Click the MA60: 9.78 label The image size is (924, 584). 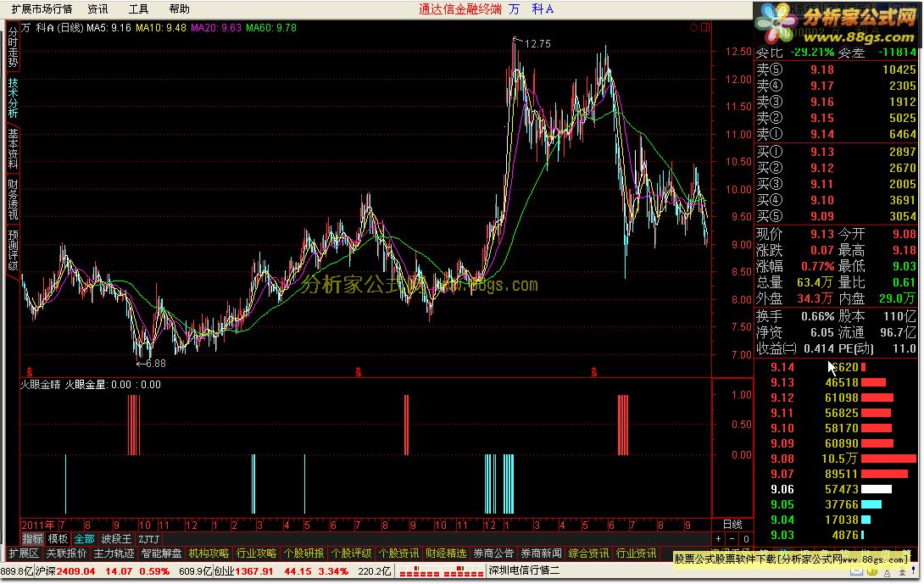[271, 27]
